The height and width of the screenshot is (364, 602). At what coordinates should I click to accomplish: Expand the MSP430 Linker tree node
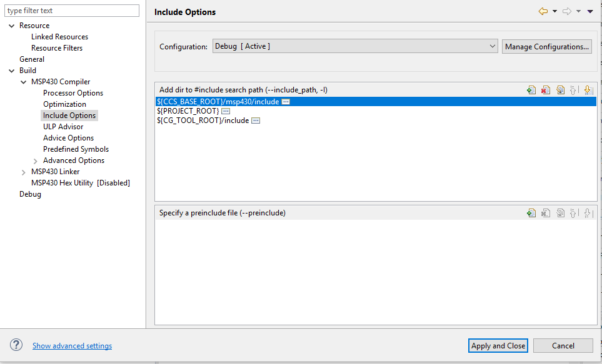(24, 172)
